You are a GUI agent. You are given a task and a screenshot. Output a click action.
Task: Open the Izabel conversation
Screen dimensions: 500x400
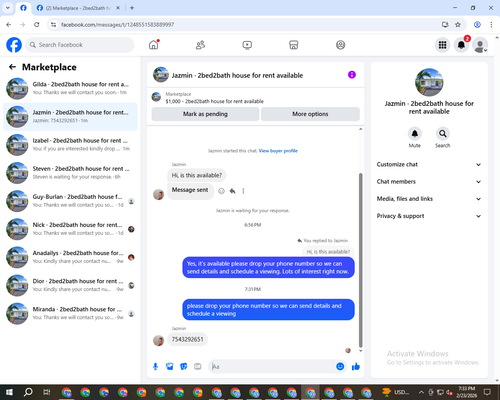coord(70,145)
